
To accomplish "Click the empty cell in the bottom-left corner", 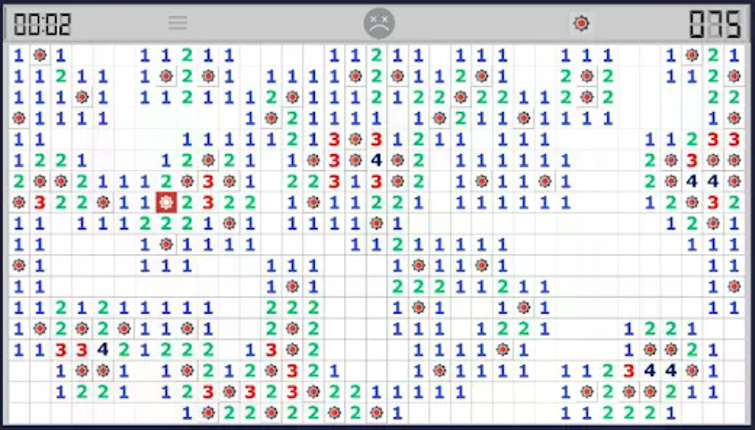I will tap(18, 412).
